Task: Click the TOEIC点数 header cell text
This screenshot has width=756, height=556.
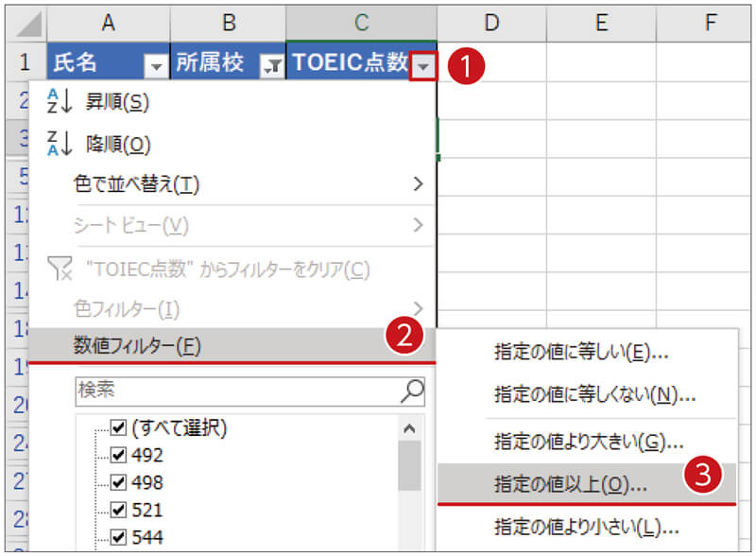Action: (x=350, y=62)
